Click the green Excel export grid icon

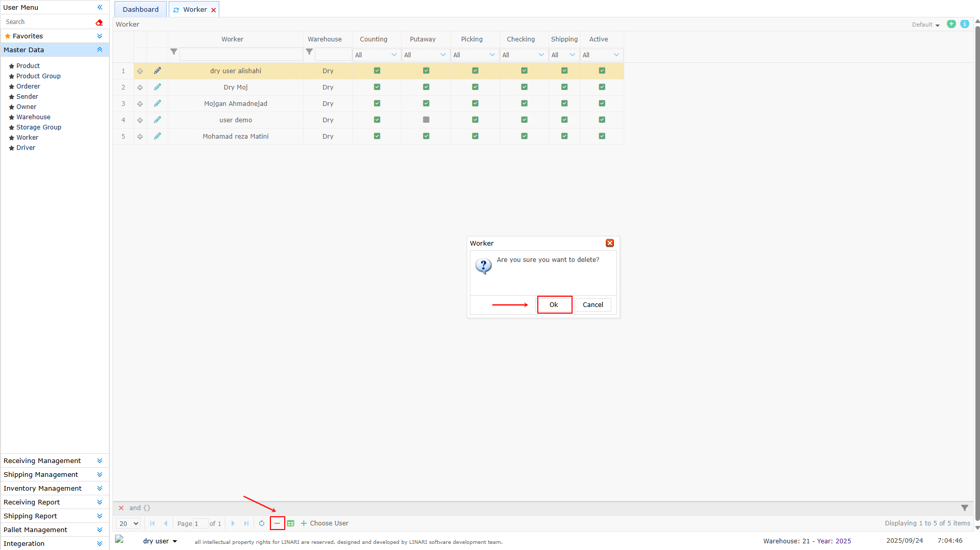(x=291, y=523)
